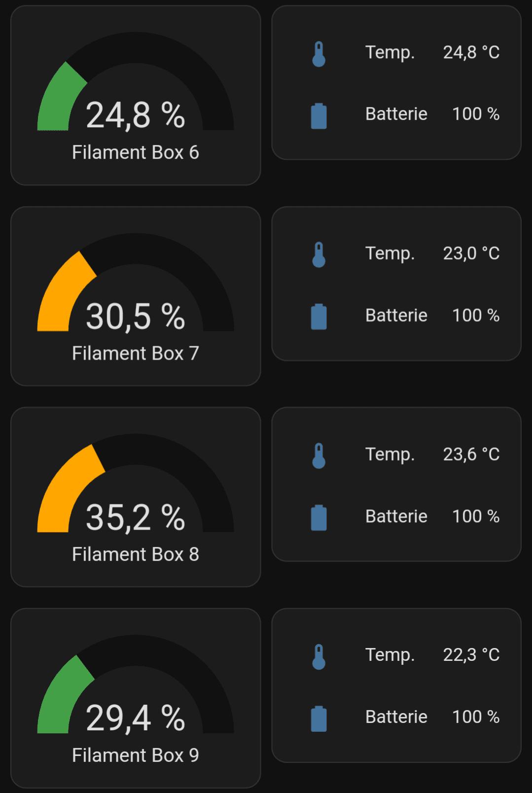The height and width of the screenshot is (793, 532).
Task: Click the 23,0 °C temperature reading
Action: (471, 253)
